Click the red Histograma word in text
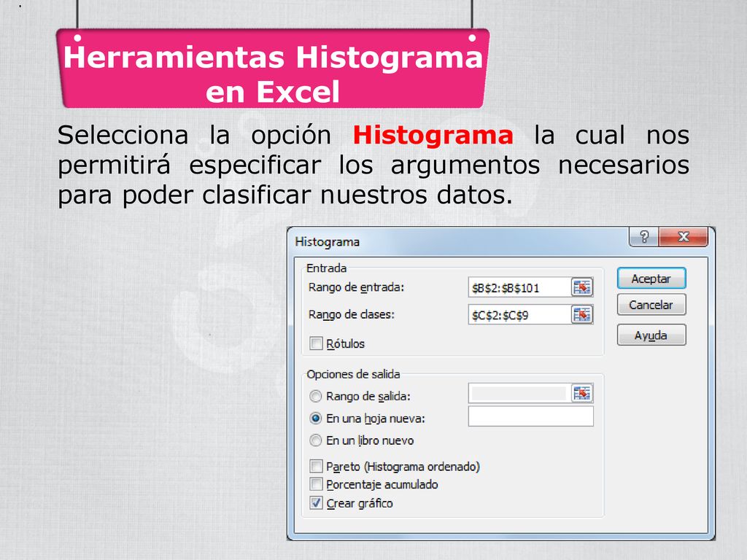Viewport: 747px width, 560px height. coord(433,135)
